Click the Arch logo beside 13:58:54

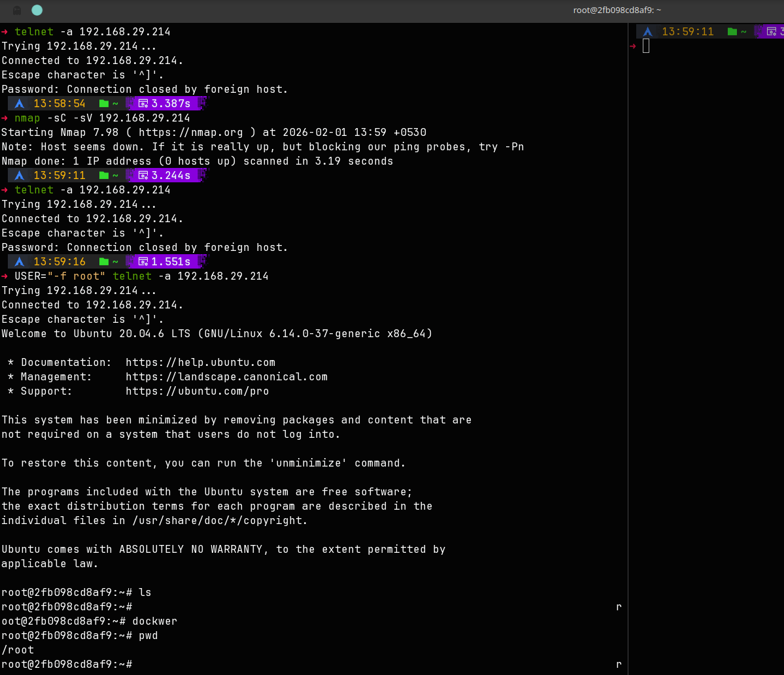click(x=20, y=104)
